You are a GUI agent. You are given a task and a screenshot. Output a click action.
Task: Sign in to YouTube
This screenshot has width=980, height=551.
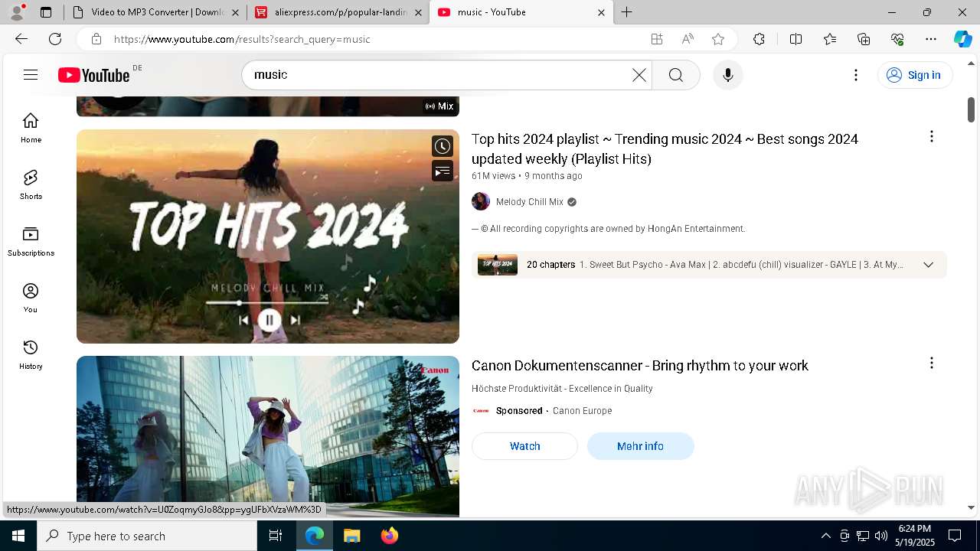pos(914,75)
